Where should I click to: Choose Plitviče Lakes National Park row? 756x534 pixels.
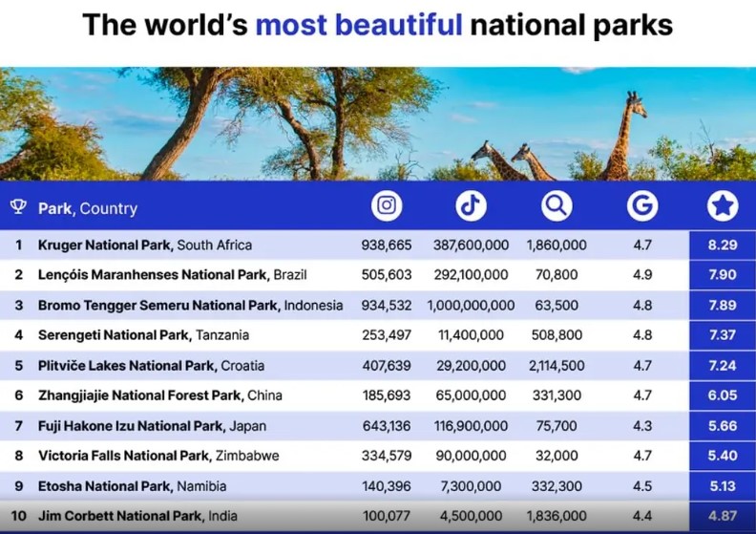point(151,366)
